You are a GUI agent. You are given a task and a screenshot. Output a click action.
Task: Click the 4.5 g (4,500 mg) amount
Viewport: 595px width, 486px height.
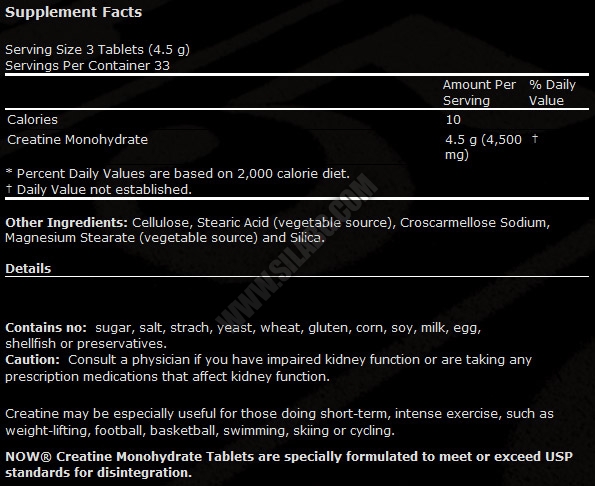tap(483, 147)
